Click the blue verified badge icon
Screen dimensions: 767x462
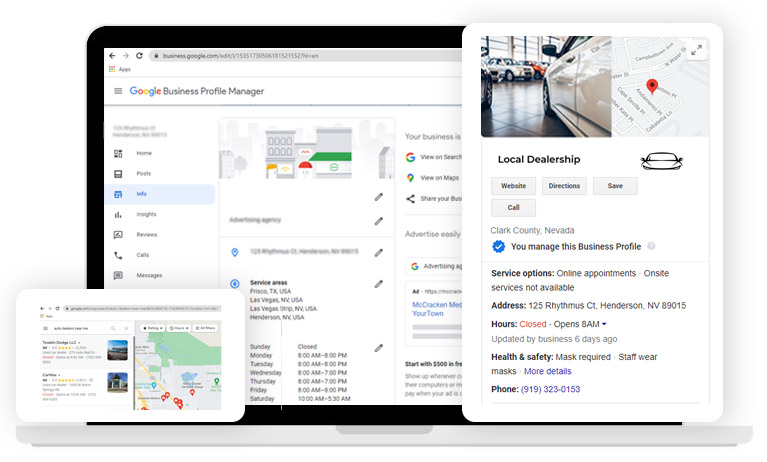[498, 246]
